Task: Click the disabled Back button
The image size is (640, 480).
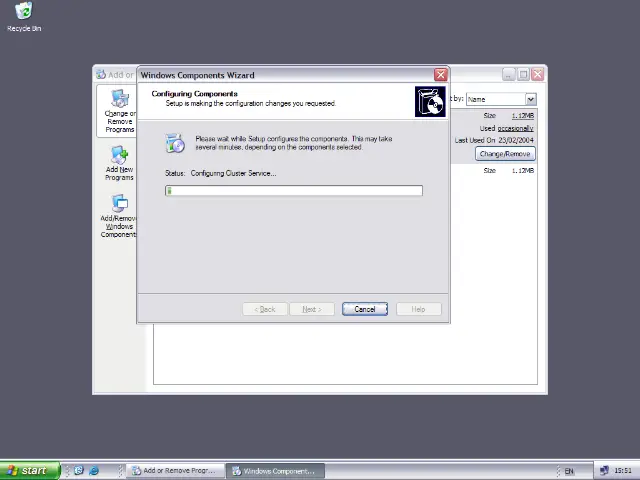Action: tap(265, 309)
